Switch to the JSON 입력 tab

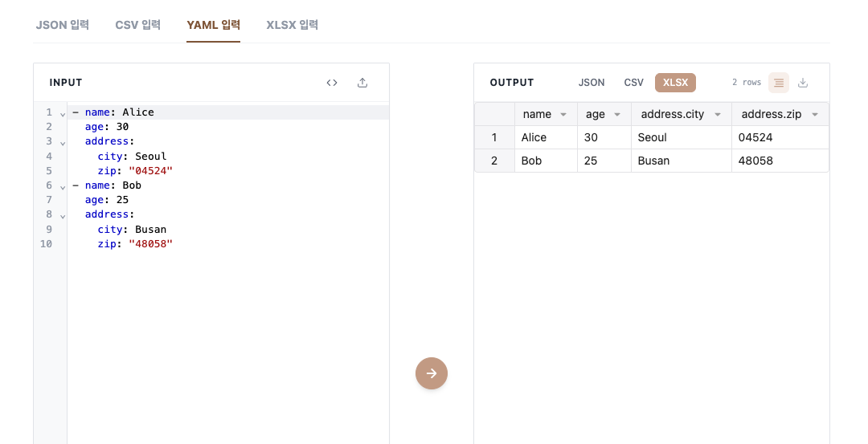[x=62, y=25]
